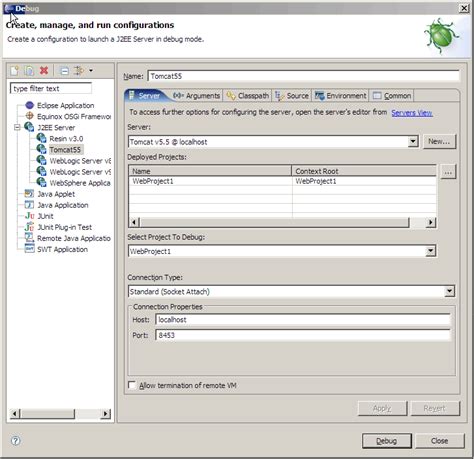Open the Servers View link

point(412,113)
